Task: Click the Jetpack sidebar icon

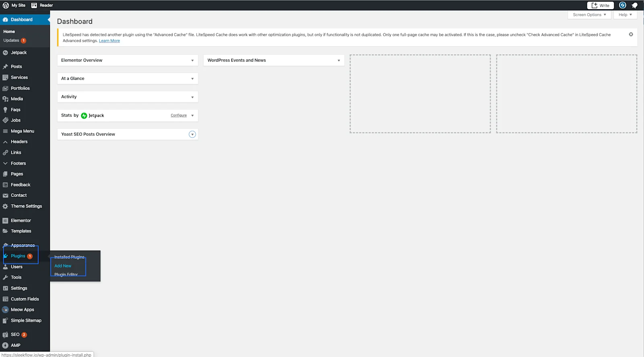Action: coord(5,53)
